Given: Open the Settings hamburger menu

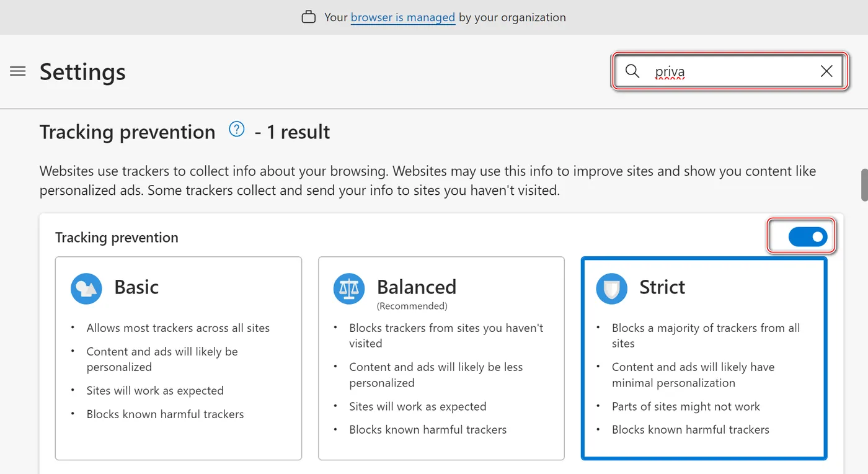Looking at the screenshot, I should (x=18, y=71).
